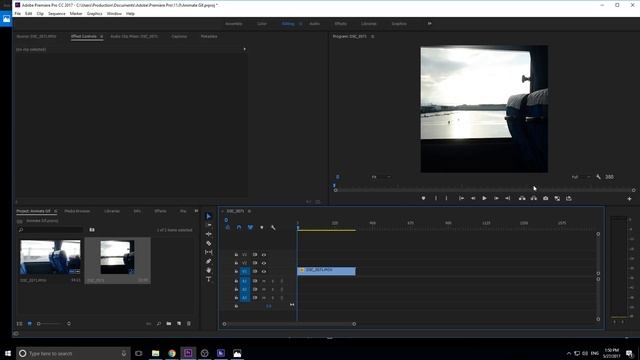Mute audio track A1

[264, 281]
